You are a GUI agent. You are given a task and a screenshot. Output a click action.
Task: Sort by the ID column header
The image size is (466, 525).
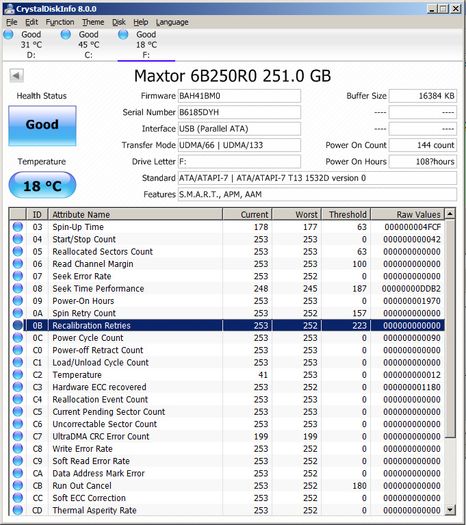tap(37, 214)
